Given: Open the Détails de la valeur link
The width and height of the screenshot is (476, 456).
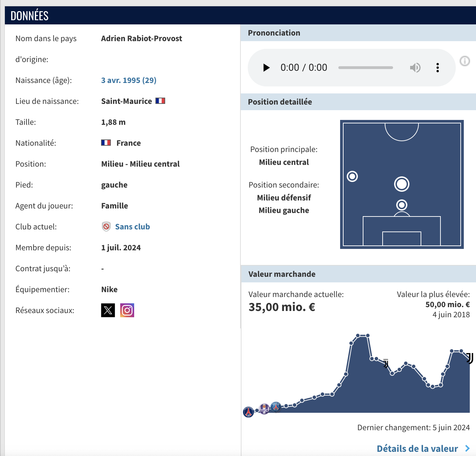Looking at the screenshot, I should click(417, 448).
